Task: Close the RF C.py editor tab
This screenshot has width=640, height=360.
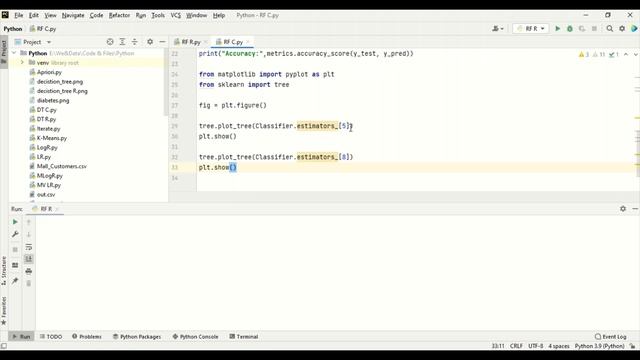Action: tap(248, 42)
